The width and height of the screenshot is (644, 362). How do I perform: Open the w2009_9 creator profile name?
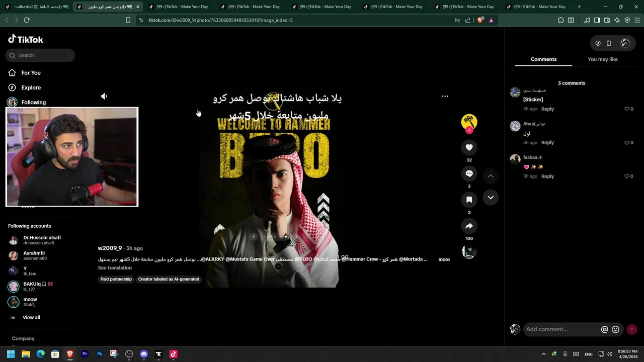[x=110, y=248]
